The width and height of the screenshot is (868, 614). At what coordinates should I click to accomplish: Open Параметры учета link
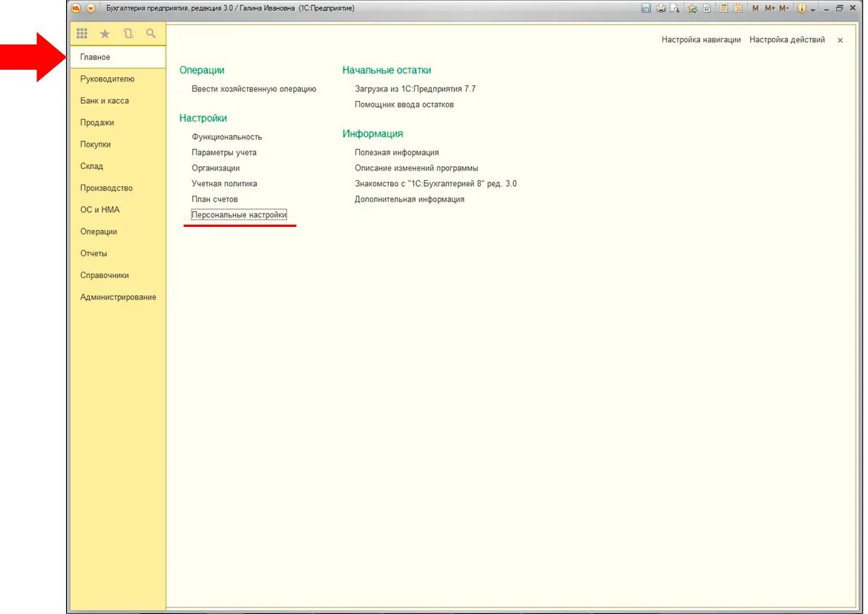[x=224, y=152]
